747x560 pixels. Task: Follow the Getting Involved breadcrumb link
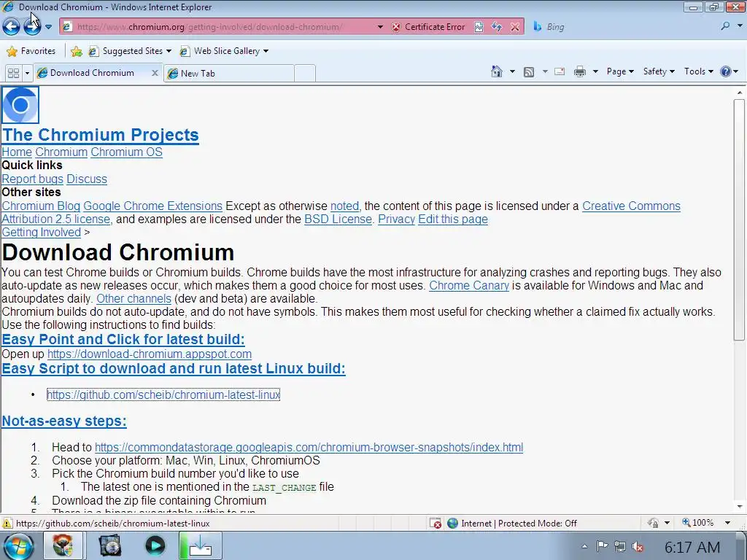tap(42, 233)
